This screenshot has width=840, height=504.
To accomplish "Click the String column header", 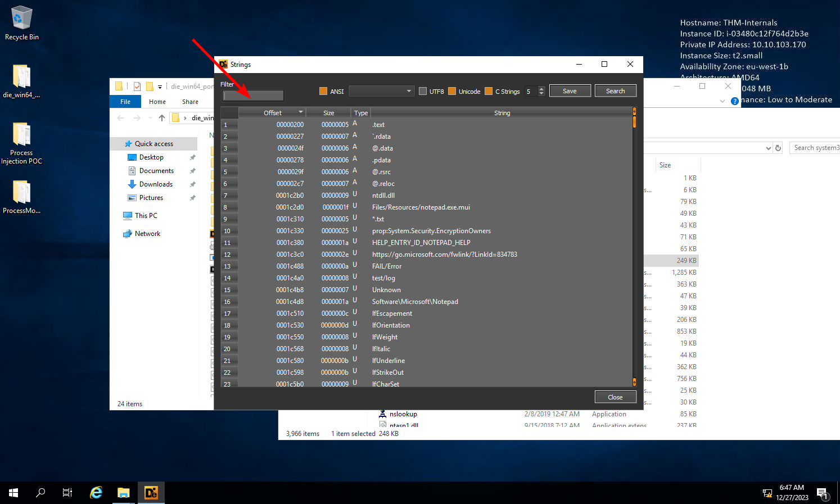I will tap(502, 113).
